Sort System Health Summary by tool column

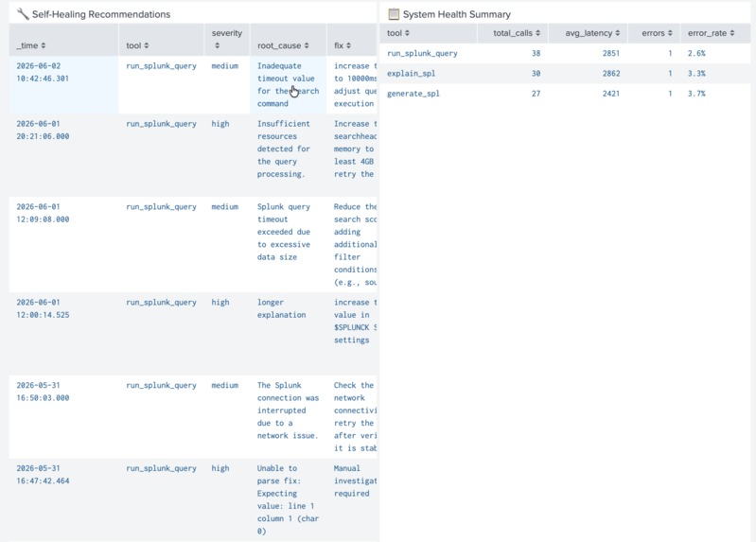coord(398,33)
